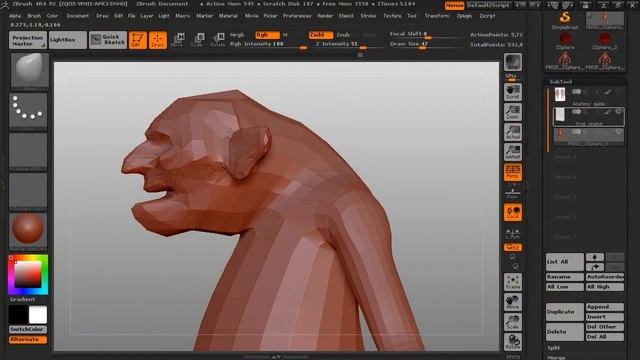Viewport: 640px width, 360px height.
Task: Click the Frame mesh icon
Action: pos(513,282)
